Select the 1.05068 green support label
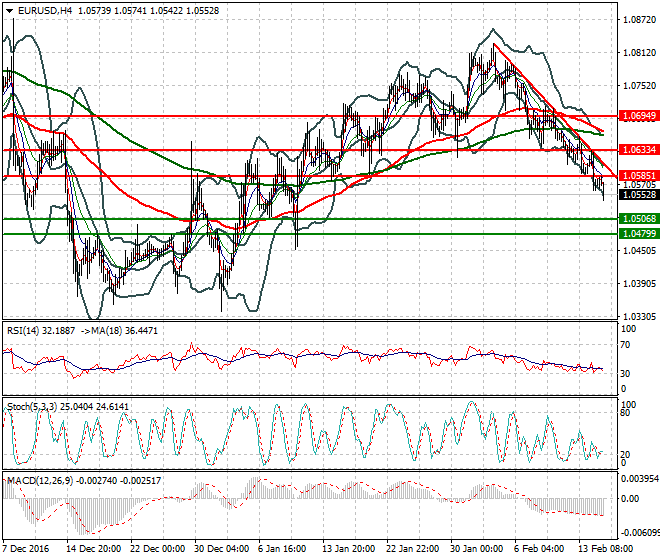This screenshot has width=660, height=560. point(639,219)
